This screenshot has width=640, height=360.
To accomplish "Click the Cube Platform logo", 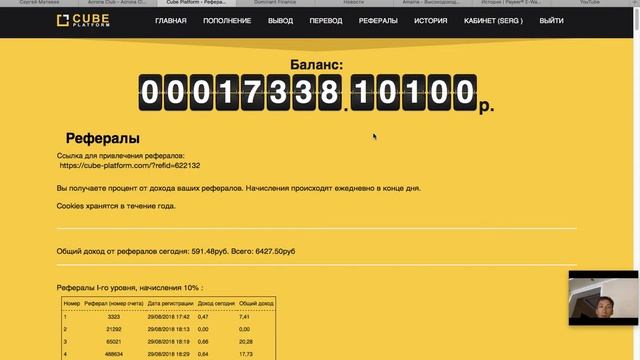I will [x=83, y=20].
